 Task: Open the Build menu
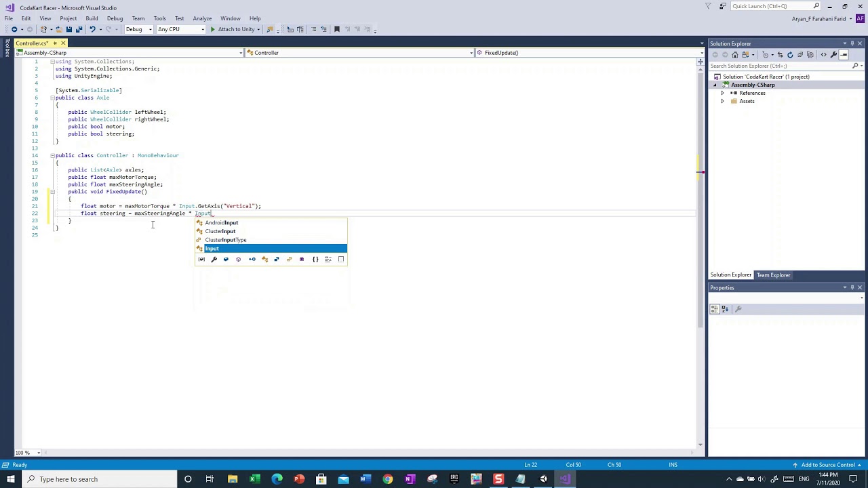[x=92, y=18]
